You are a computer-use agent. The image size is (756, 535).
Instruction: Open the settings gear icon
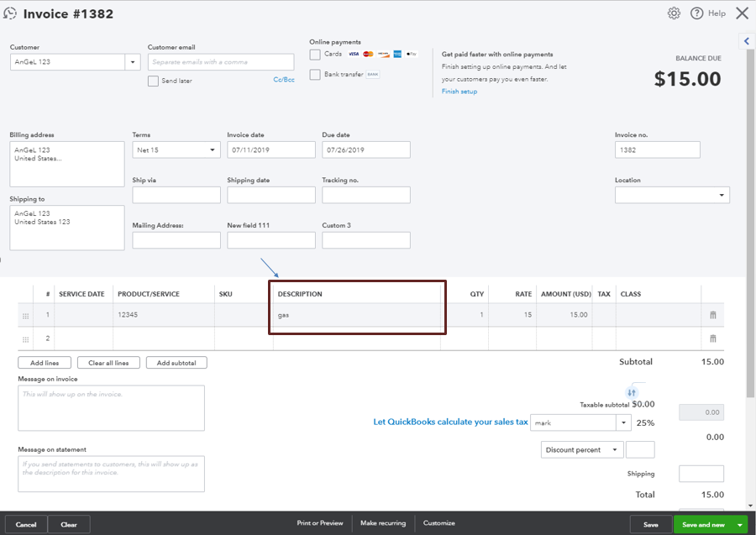coord(674,13)
